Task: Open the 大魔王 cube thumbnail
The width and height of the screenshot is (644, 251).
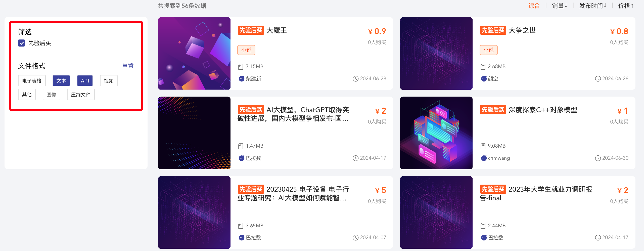Action: [x=194, y=53]
